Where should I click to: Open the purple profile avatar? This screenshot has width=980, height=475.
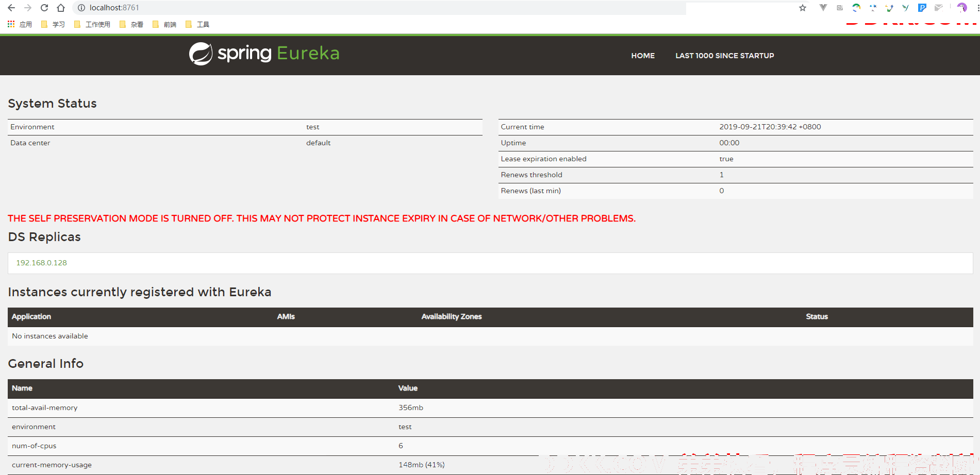962,8
